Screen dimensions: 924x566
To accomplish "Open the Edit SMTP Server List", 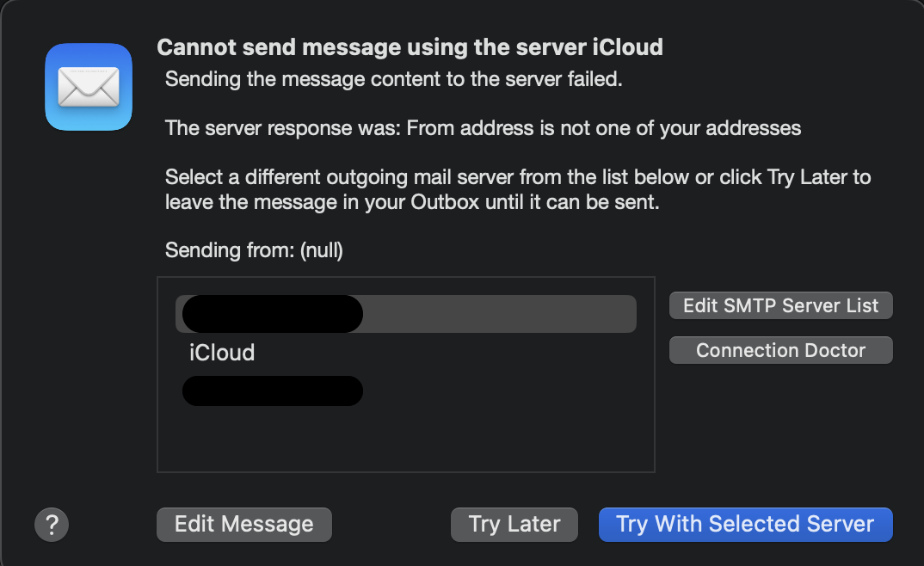I will point(780,305).
